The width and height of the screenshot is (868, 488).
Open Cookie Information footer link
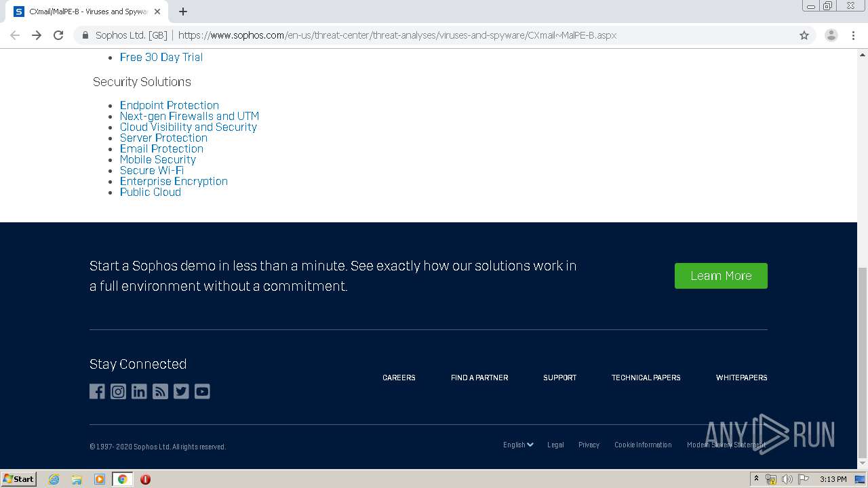(x=643, y=445)
